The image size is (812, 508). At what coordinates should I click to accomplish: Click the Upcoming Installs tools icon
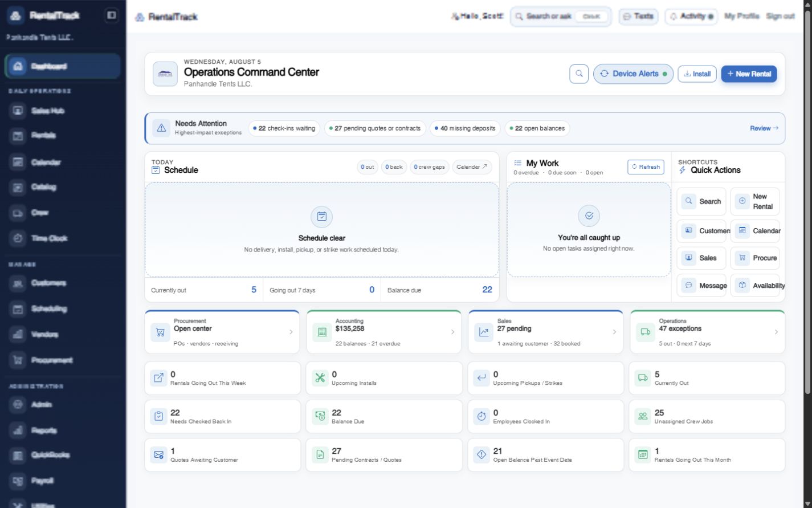(x=320, y=378)
